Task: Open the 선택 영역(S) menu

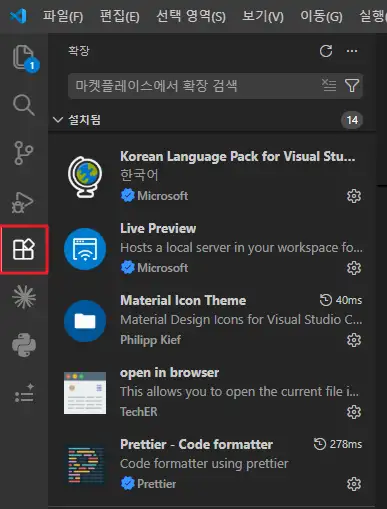Action: [191, 16]
